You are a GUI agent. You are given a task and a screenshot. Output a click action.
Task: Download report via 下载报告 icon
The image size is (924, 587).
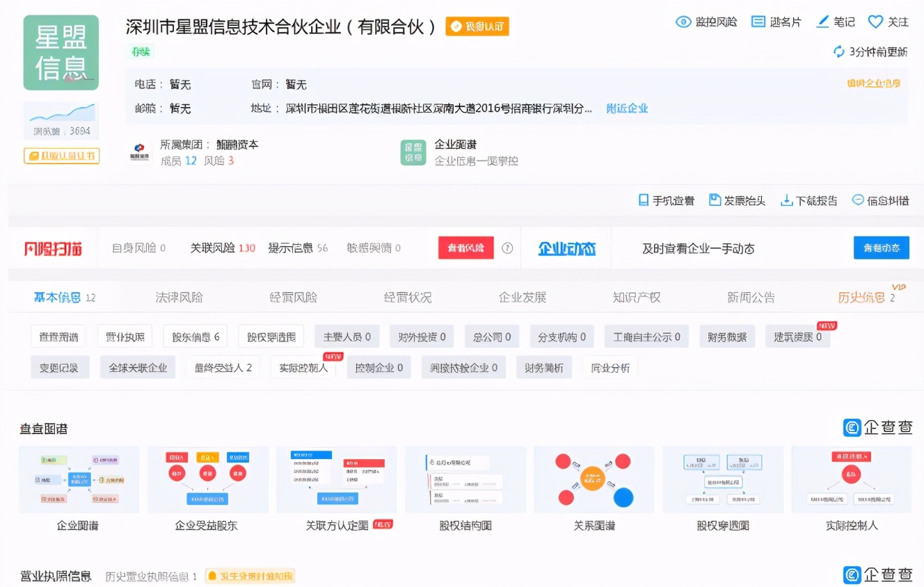[786, 200]
